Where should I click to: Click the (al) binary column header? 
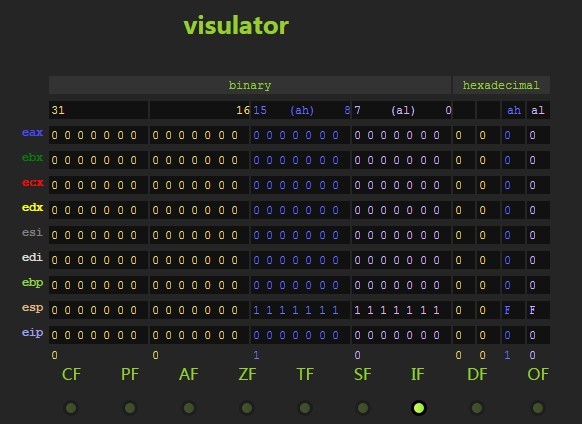[403, 110]
